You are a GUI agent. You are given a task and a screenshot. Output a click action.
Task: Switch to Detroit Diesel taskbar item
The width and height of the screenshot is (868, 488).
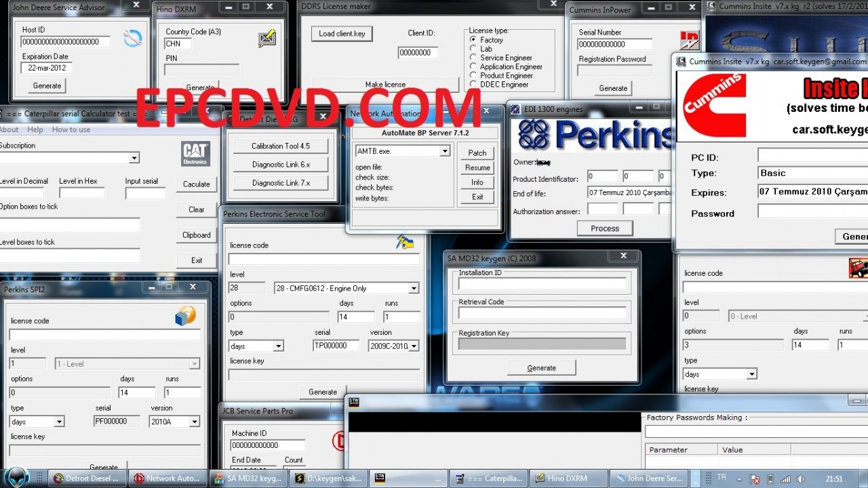click(88, 478)
